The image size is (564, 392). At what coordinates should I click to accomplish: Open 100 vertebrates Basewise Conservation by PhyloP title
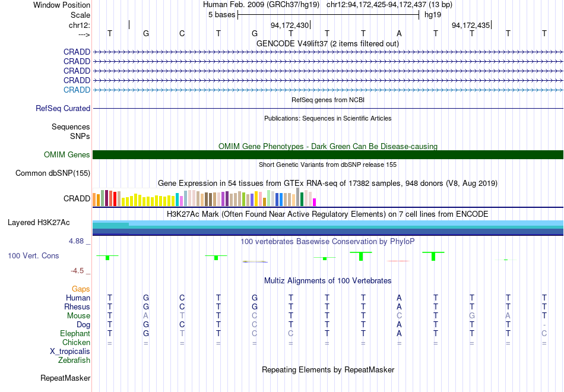(328, 242)
